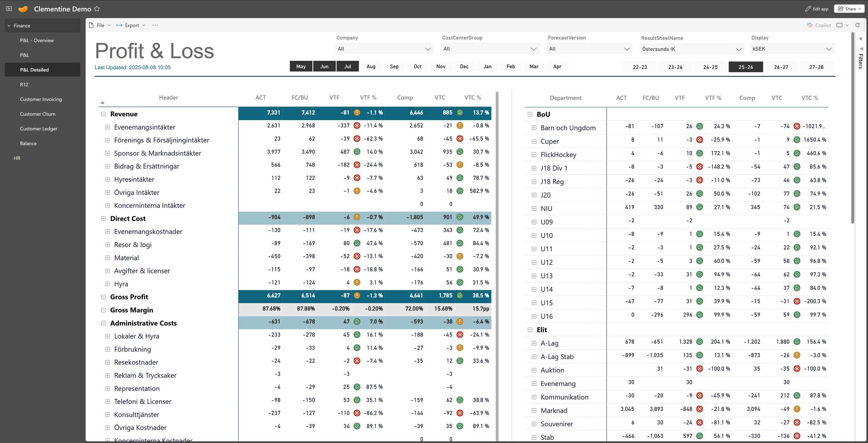Open the R12 page

click(24, 84)
